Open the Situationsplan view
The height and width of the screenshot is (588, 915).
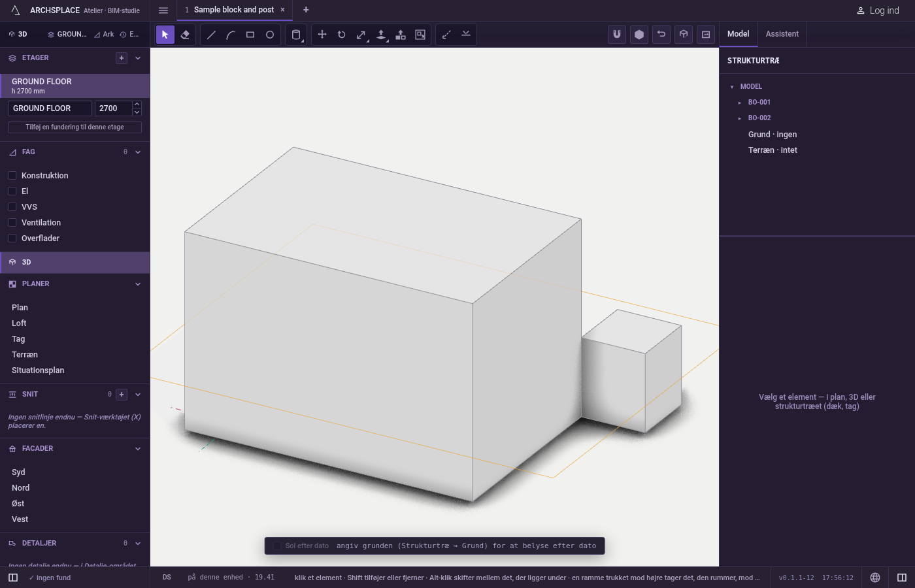pyautogui.click(x=38, y=370)
